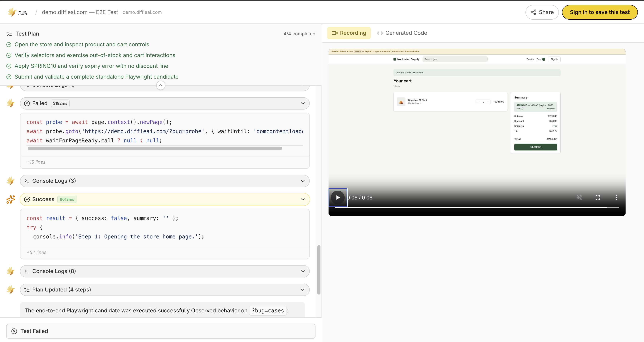Show the hidden "+52 lines" of success code

coord(37,252)
